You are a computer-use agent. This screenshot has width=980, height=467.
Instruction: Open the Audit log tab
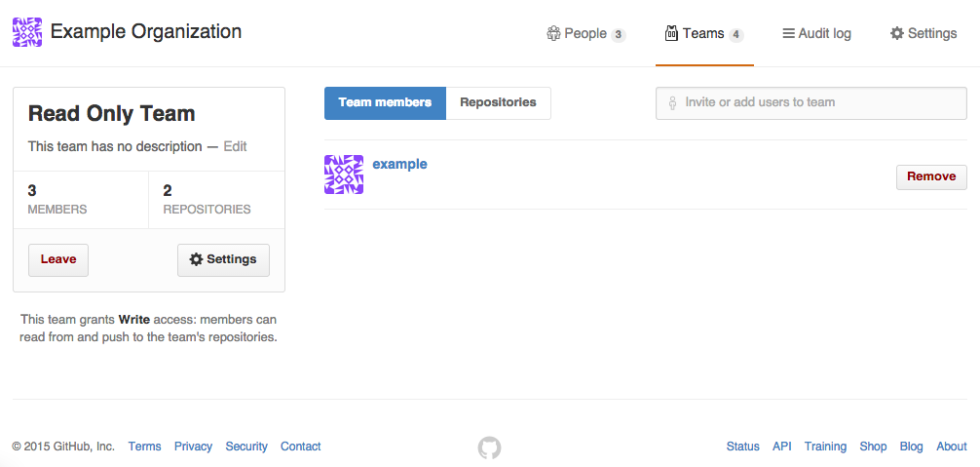816,34
